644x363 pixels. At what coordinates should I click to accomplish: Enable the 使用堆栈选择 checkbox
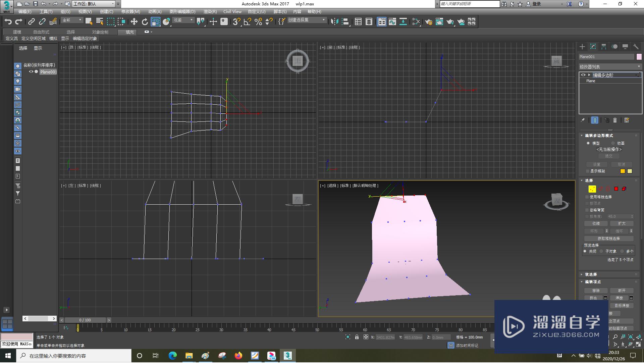587,197
